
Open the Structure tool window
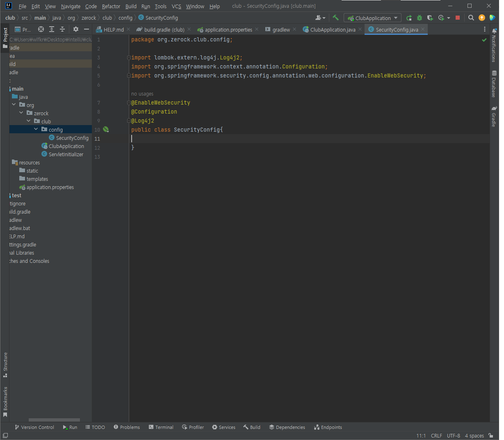pos(5,365)
